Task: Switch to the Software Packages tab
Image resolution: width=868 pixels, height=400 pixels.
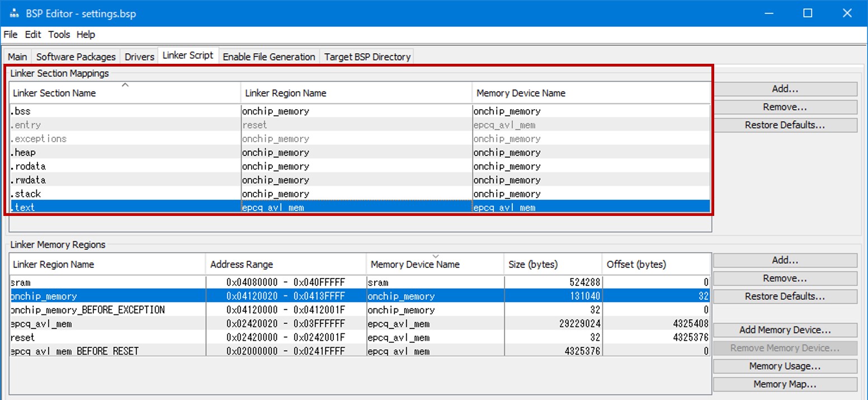Action: [76, 57]
